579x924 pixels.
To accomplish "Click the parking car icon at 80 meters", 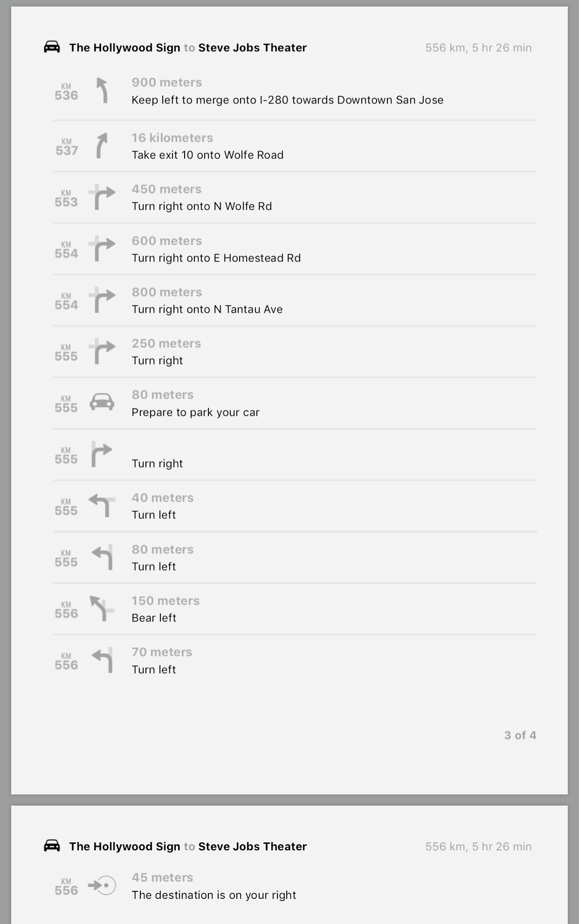I will point(102,402).
